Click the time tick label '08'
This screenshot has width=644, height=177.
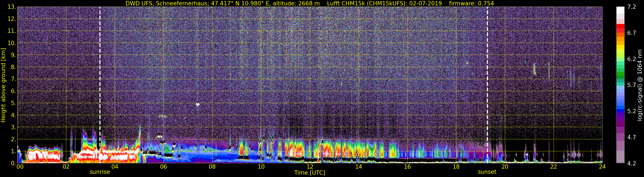[x=212, y=167]
